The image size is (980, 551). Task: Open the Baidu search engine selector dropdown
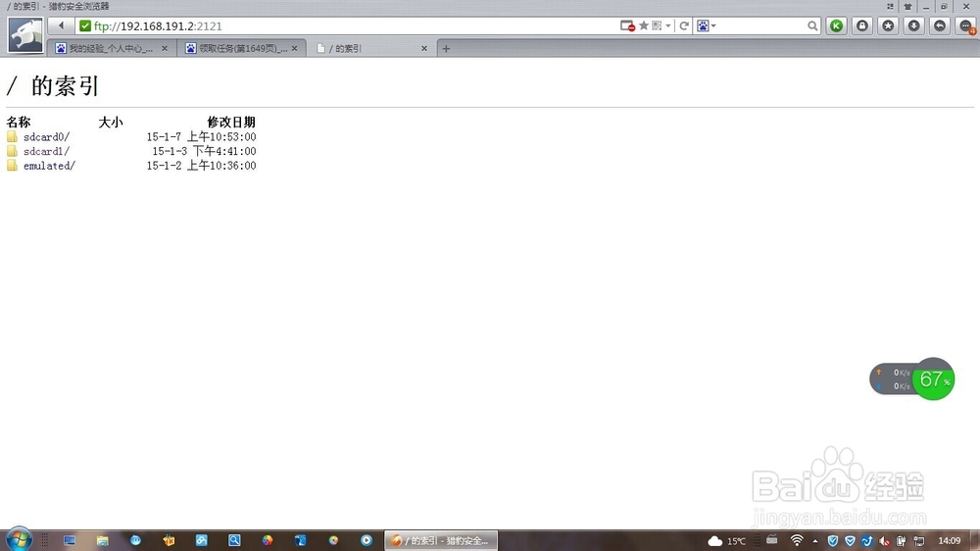(x=707, y=25)
